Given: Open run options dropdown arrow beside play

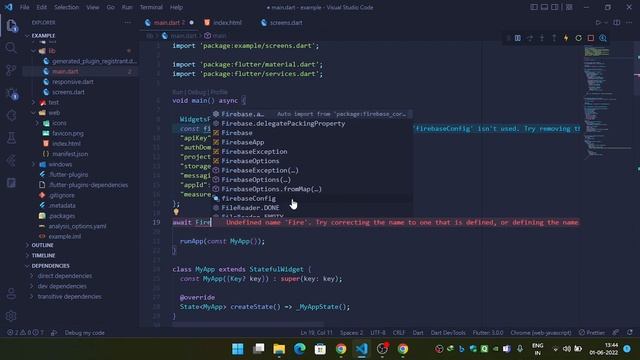Looking at the screenshot, I should click(606, 22).
